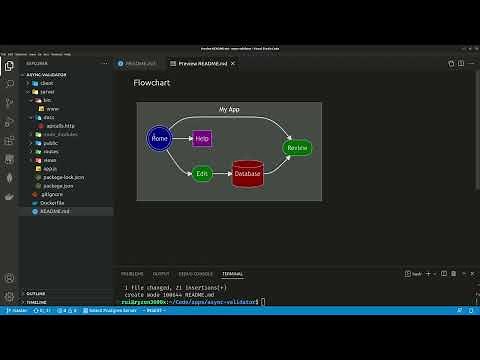This screenshot has width=480, height=360.
Task: Open the Run and Debug view
Action: pyautogui.click(x=9, y=122)
